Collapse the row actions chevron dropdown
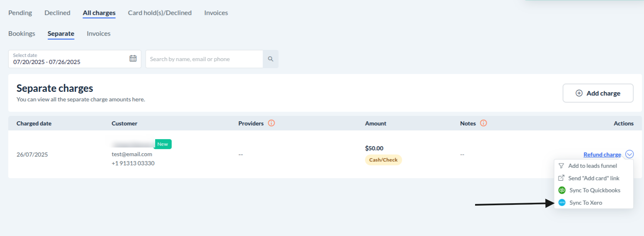 (629, 155)
